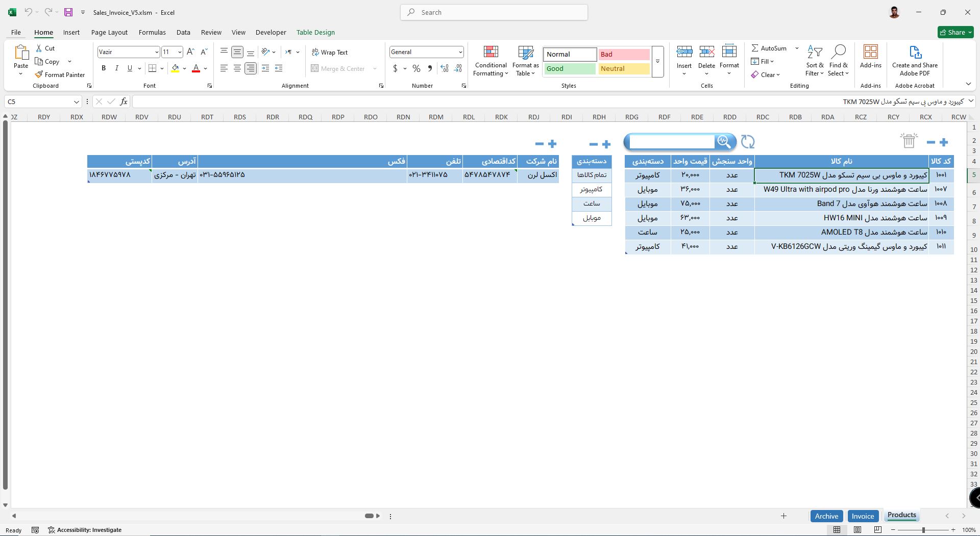This screenshot has height=536, width=980.
Task: Click the magnifier search button on sheet
Action: coord(723,141)
